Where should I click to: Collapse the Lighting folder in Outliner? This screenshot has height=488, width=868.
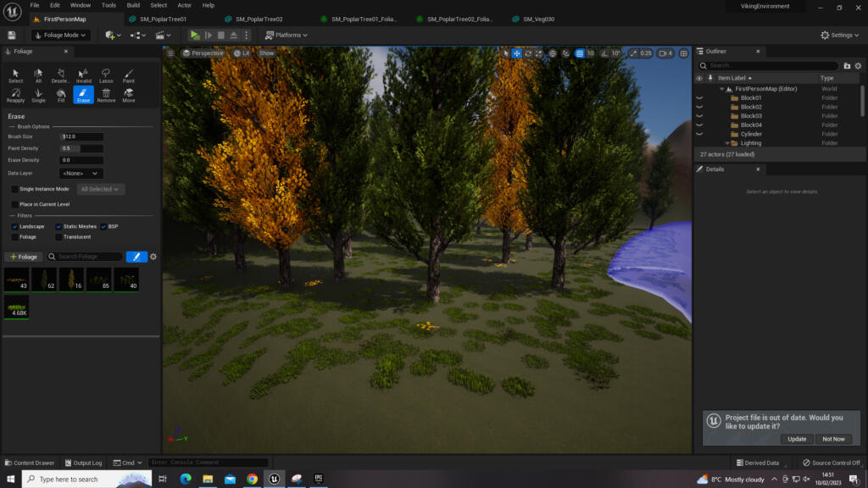pos(726,143)
